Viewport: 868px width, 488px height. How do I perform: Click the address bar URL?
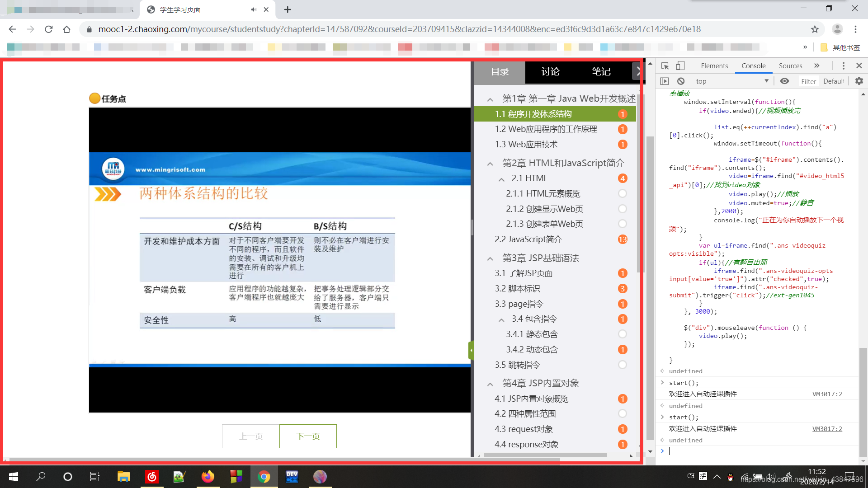tap(400, 29)
